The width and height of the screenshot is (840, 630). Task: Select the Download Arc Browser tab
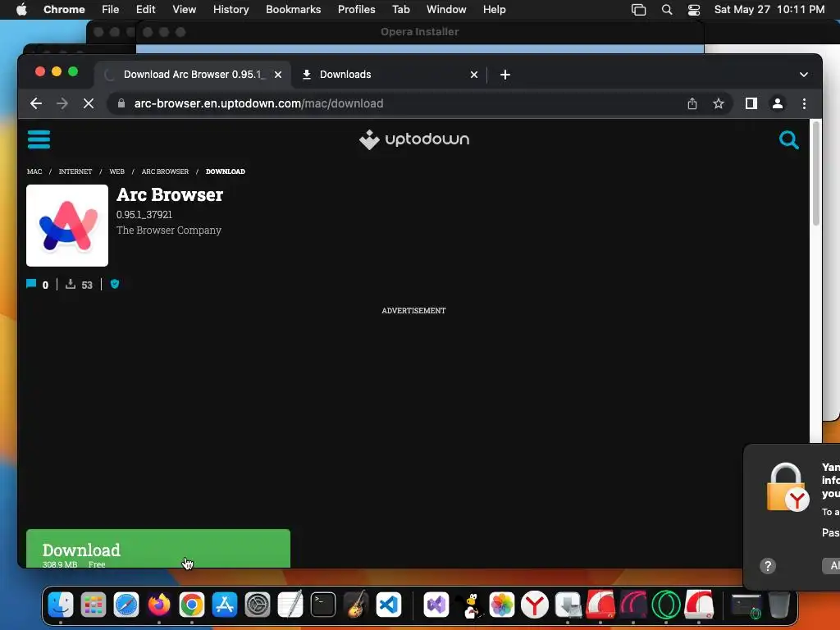click(193, 75)
